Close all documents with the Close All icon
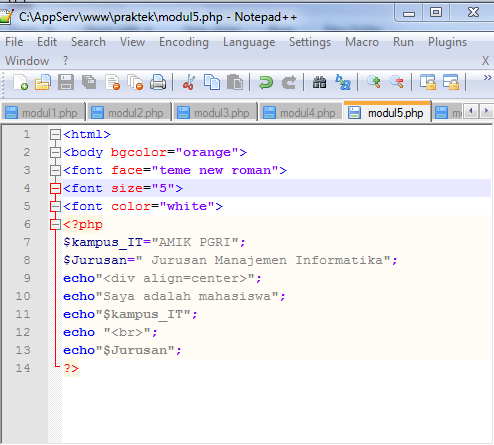Screen dimensions: 494x445 (135, 82)
